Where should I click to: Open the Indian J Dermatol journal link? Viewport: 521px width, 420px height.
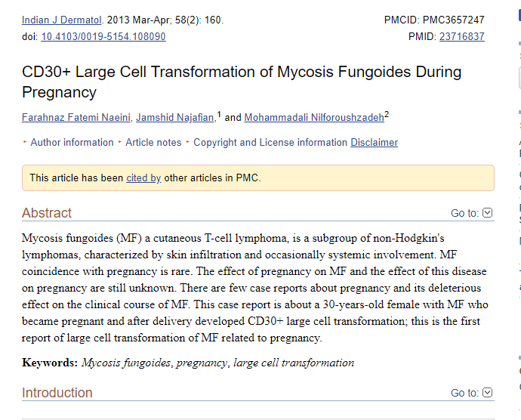click(61, 20)
